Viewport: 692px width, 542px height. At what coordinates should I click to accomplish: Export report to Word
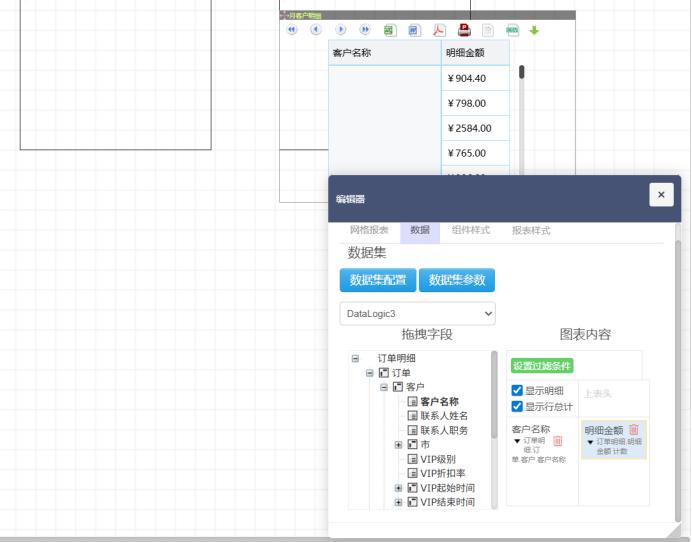point(414,30)
